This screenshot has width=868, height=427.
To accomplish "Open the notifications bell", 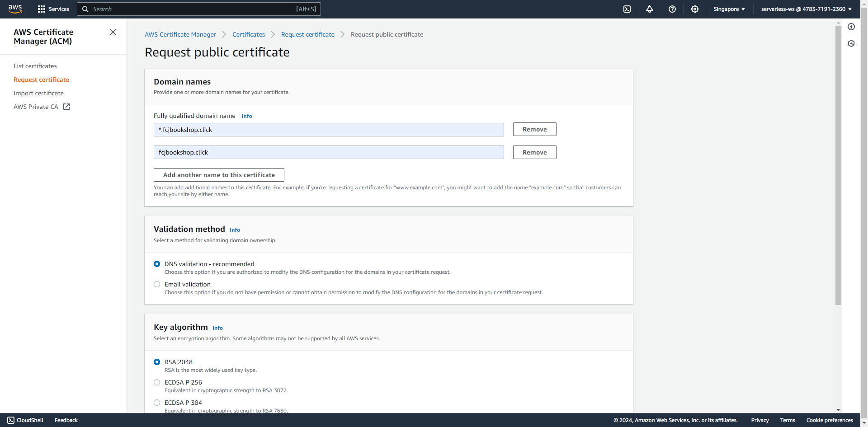I will click(650, 9).
